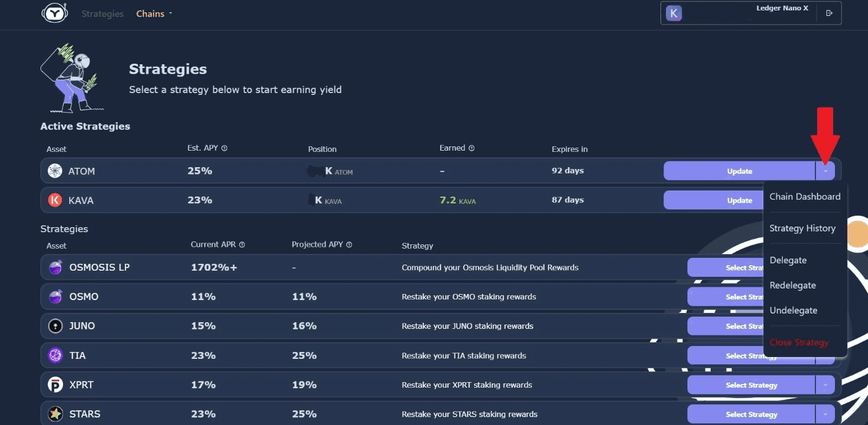868x425 pixels.
Task: Click Select Strategy for OSMO
Action: point(726,296)
